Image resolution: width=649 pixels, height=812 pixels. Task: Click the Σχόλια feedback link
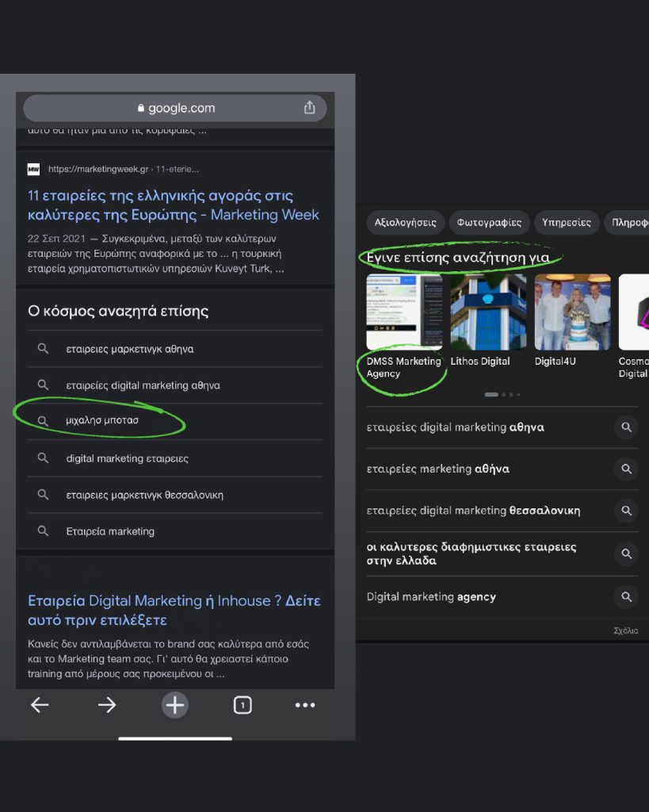coord(626,630)
